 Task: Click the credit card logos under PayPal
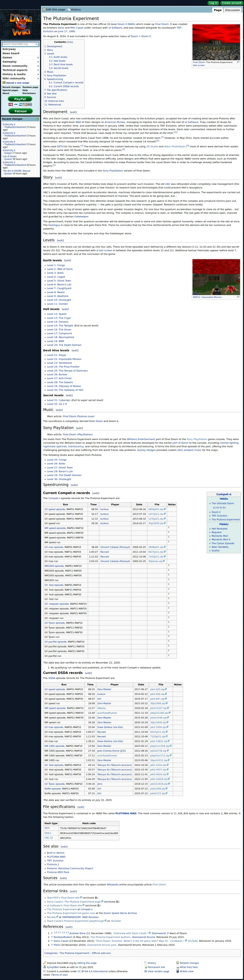(x=20, y=104)
